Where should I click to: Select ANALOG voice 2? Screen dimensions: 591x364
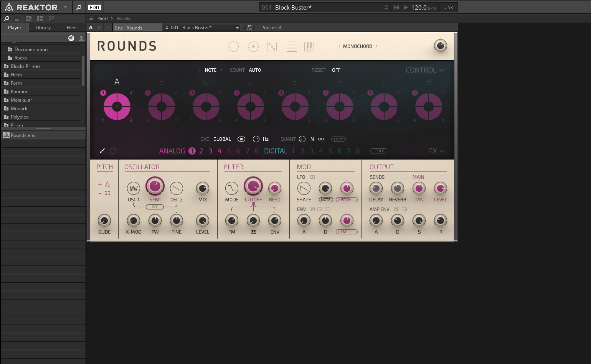click(201, 151)
